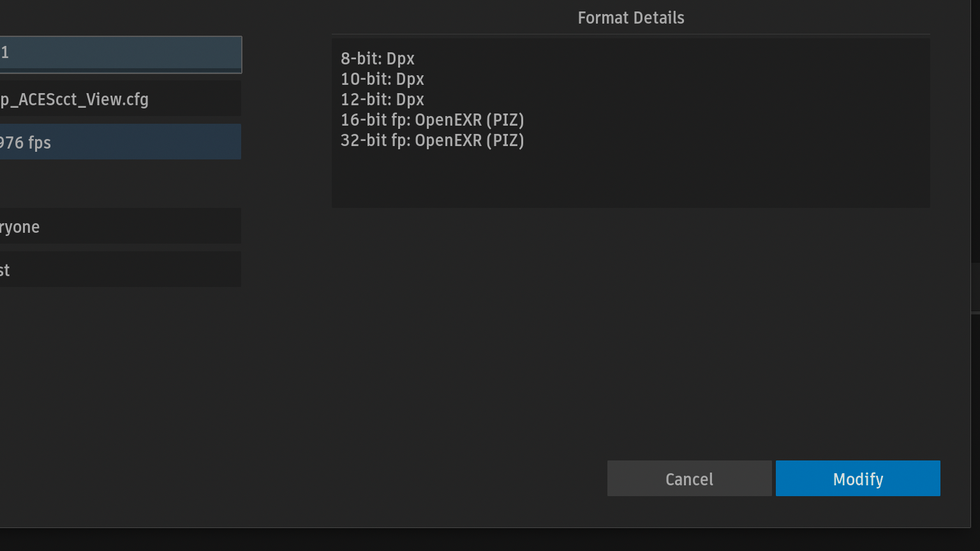Open the ACEScct_View.cfg config dropdown
The height and width of the screenshot is (551, 980).
pos(120,99)
